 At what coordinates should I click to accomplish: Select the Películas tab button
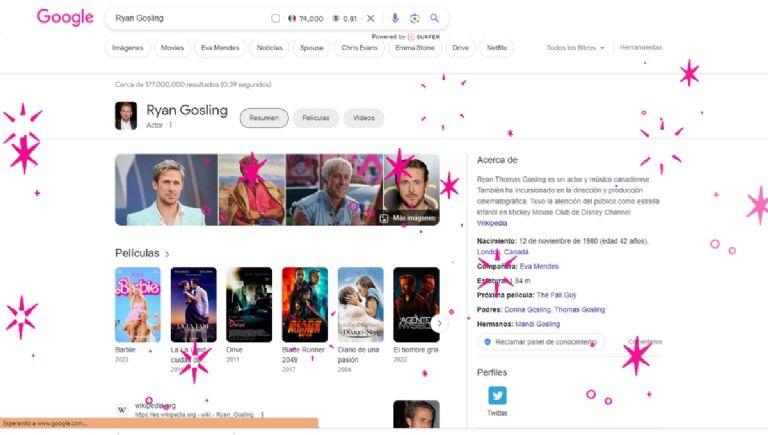click(x=316, y=118)
